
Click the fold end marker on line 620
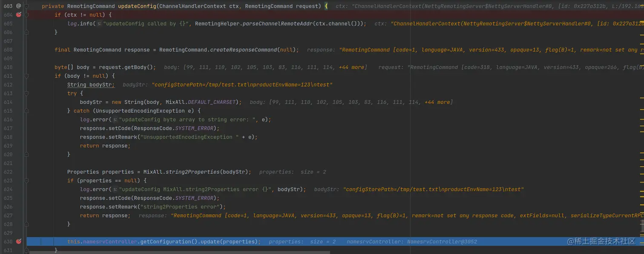[26, 154]
